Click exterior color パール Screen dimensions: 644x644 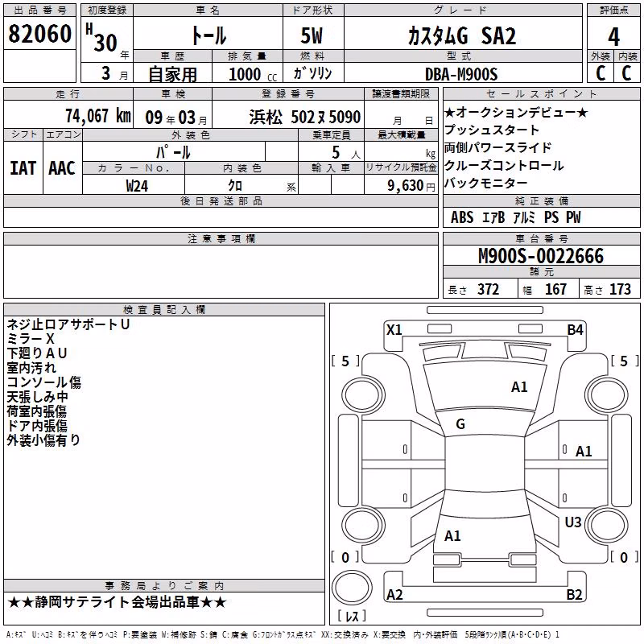pyautogui.click(x=173, y=152)
